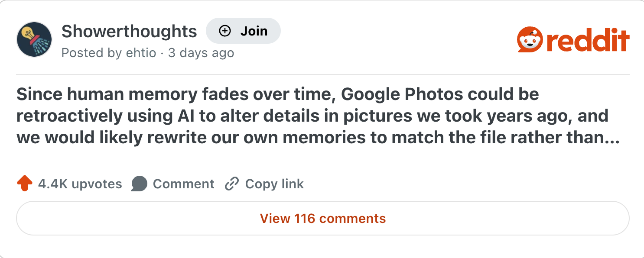Click the 4.4K upvotes count

80,184
